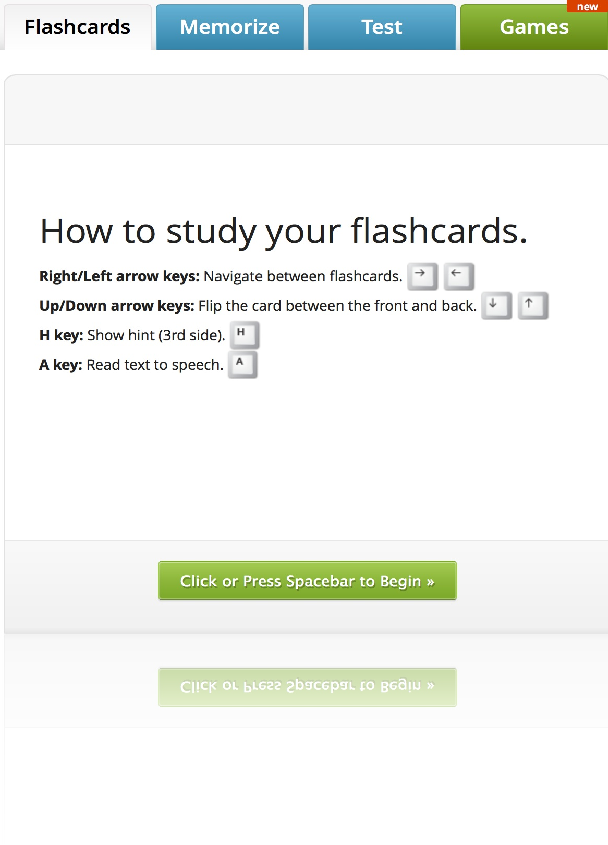Click the A key text-to-speech icon
Screen dimensions: 608x845
242,364
